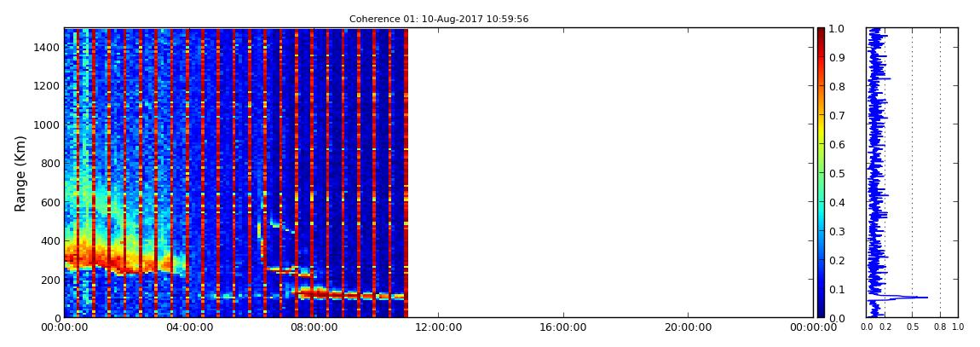Viewport: 980px width, 347px height.
Task: Click the 1200 tick label on range axis
Action: [46, 86]
